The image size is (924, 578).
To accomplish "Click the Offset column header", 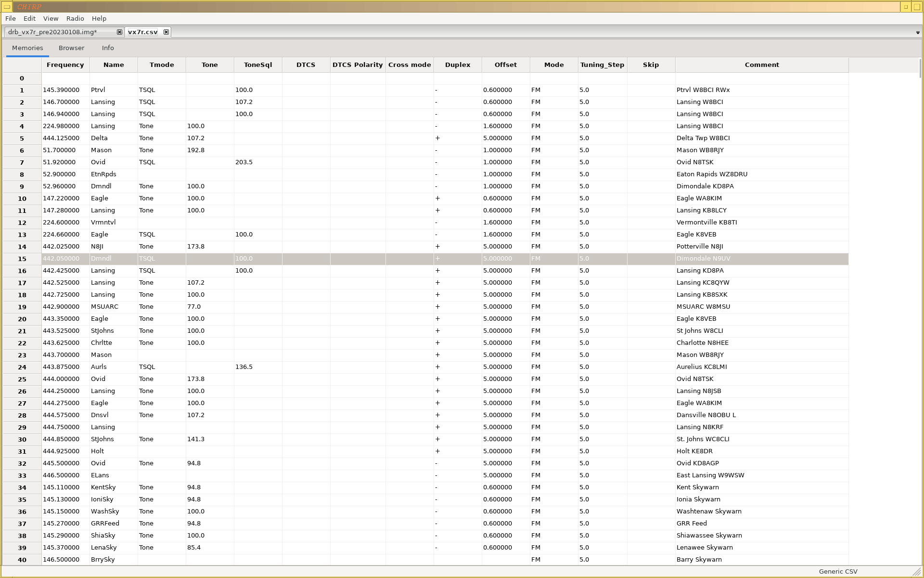I will tap(506, 65).
